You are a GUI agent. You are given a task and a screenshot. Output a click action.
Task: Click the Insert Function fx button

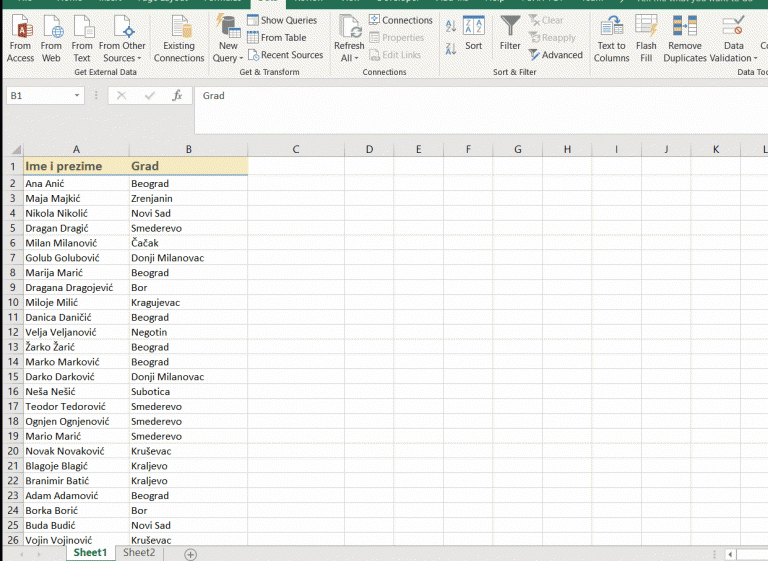coord(177,96)
